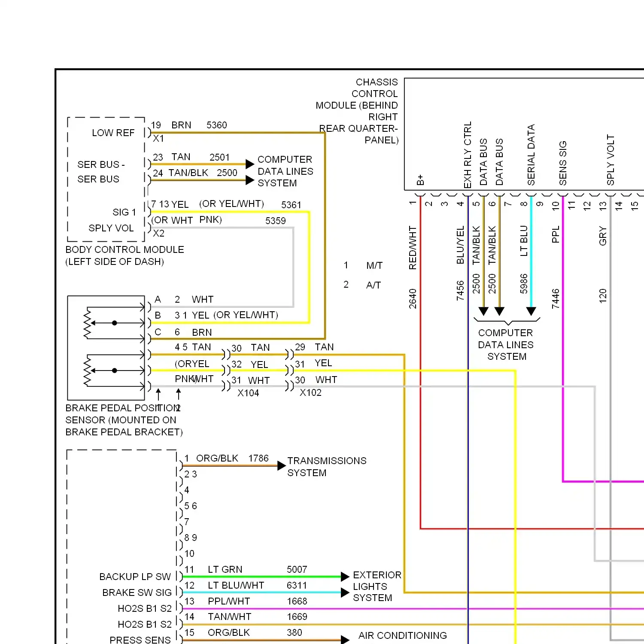
Task: Click the "BACKUP LP SW" terminal label
Action: [135, 577]
